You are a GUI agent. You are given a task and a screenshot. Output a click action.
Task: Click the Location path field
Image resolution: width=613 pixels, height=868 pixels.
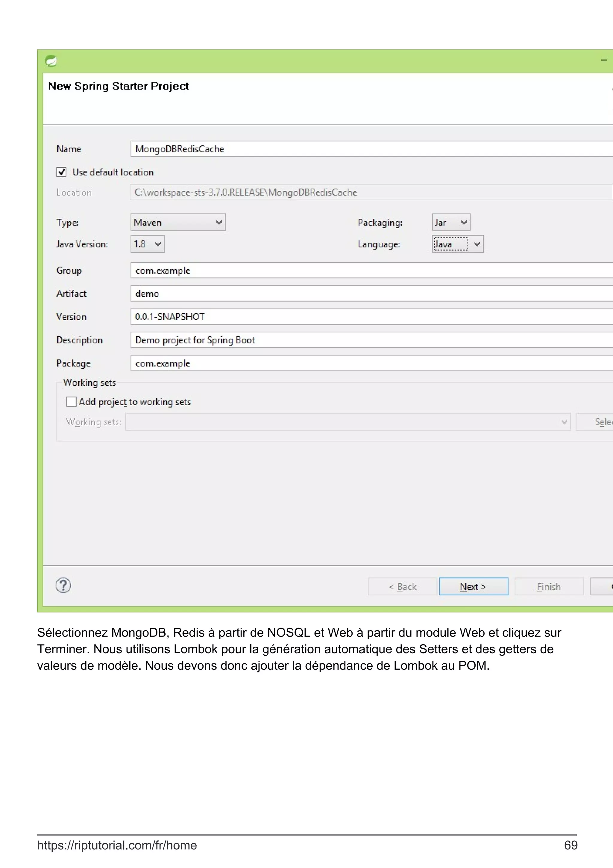372,192
